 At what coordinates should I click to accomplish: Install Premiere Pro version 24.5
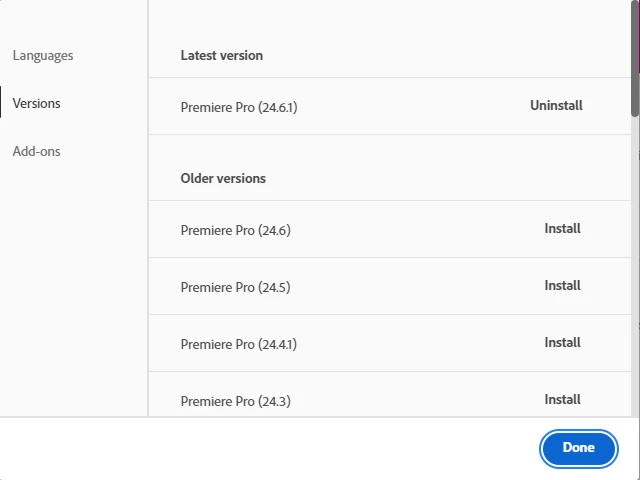pyautogui.click(x=562, y=285)
